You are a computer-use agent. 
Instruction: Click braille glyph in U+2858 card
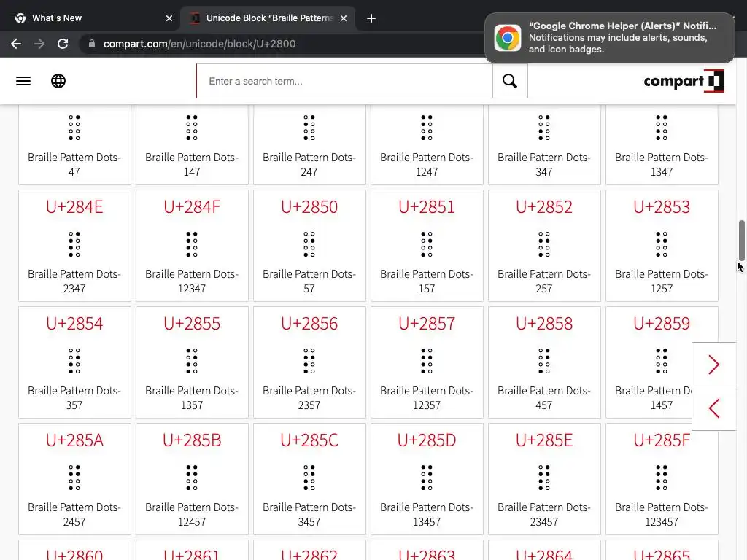click(x=544, y=361)
